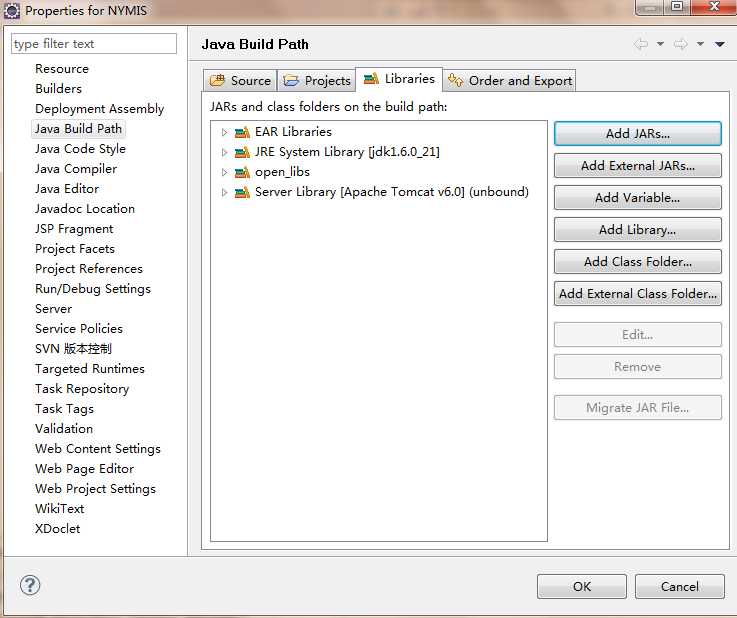This screenshot has height=618, width=737.
Task: Click the Server Library Apache Tomcat icon
Action: point(242,192)
